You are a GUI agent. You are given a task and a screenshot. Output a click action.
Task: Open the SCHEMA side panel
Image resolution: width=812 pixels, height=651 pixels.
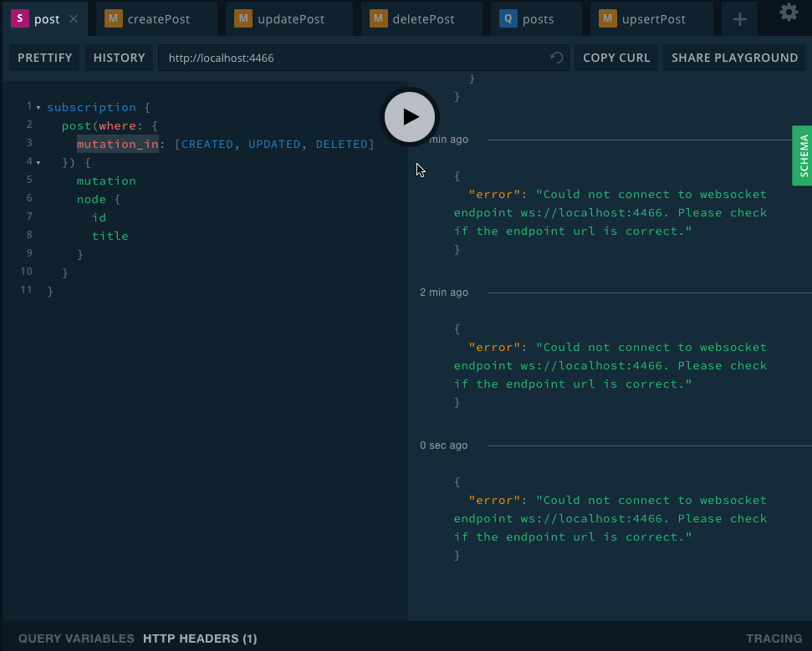tap(803, 155)
